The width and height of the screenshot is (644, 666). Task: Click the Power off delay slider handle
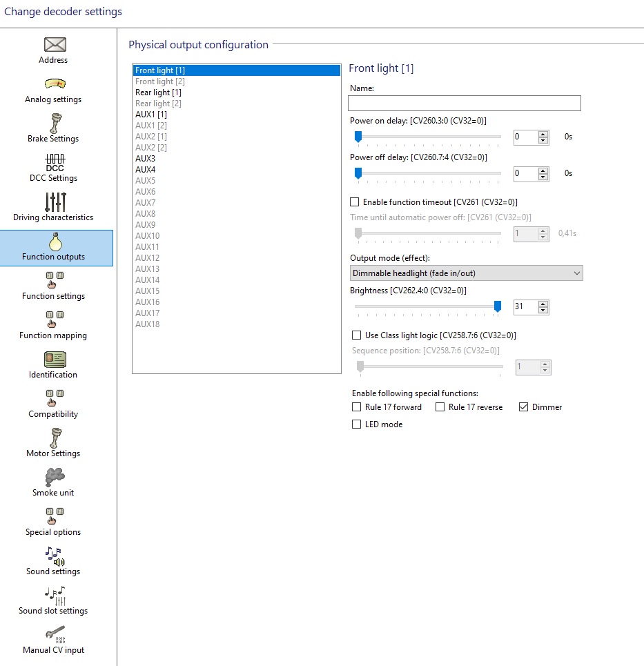[x=358, y=173]
